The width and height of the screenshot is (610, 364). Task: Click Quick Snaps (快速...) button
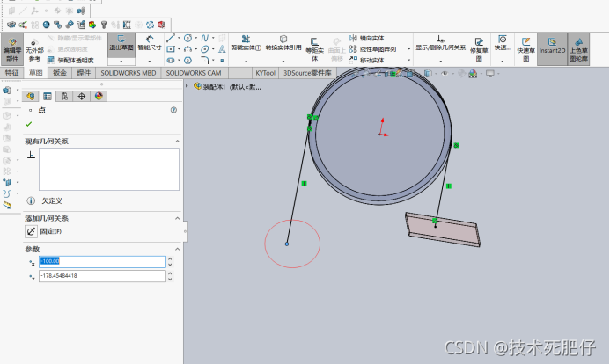tap(503, 43)
